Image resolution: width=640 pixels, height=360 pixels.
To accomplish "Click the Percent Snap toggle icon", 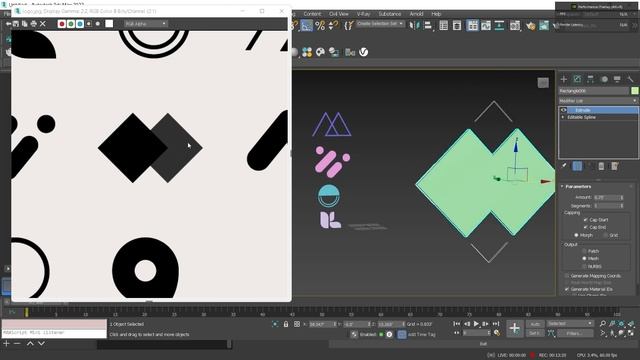I will pos(320,26).
